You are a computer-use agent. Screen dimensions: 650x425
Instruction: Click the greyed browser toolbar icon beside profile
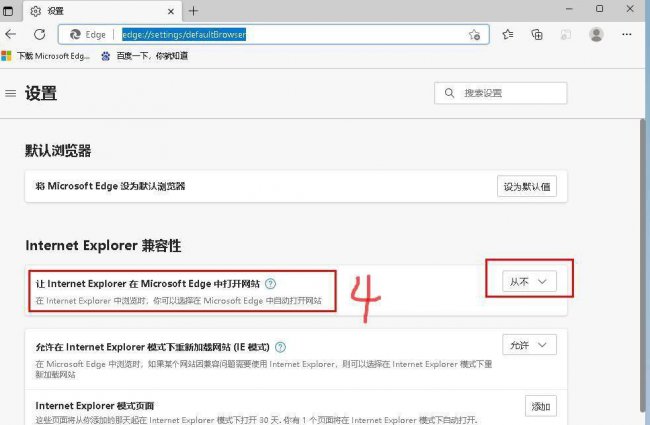(566, 34)
